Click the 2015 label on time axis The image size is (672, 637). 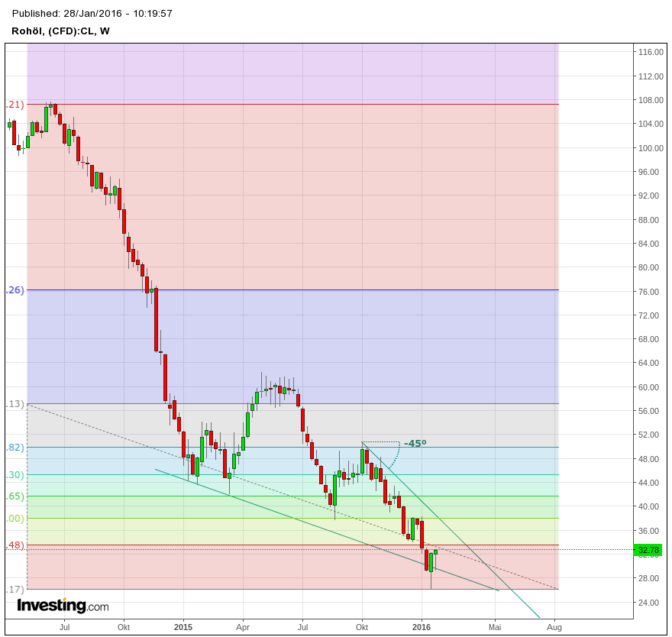coord(183,627)
